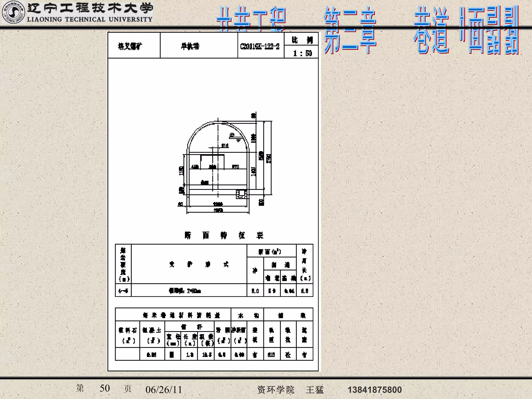
Task: Click the 单轨巷 title block cell
Action: pyautogui.click(x=190, y=46)
